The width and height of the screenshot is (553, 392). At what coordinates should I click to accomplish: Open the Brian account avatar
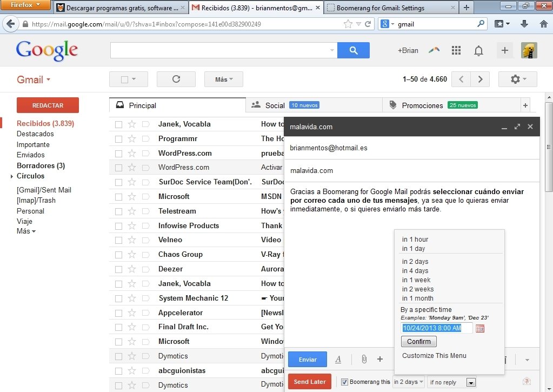tap(529, 50)
